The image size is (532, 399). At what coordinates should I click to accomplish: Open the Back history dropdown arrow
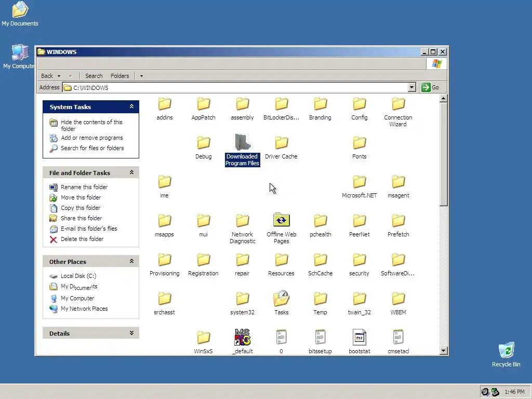coord(59,76)
